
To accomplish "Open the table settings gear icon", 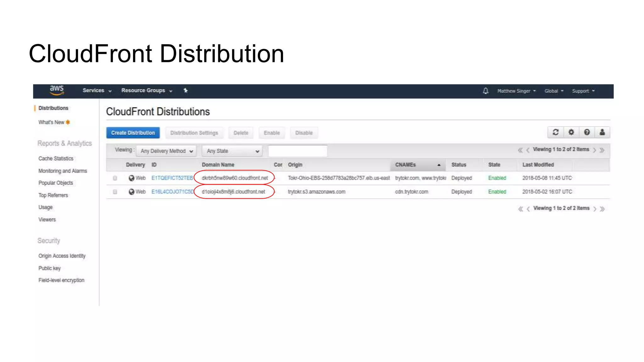I will [x=571, y=132].
